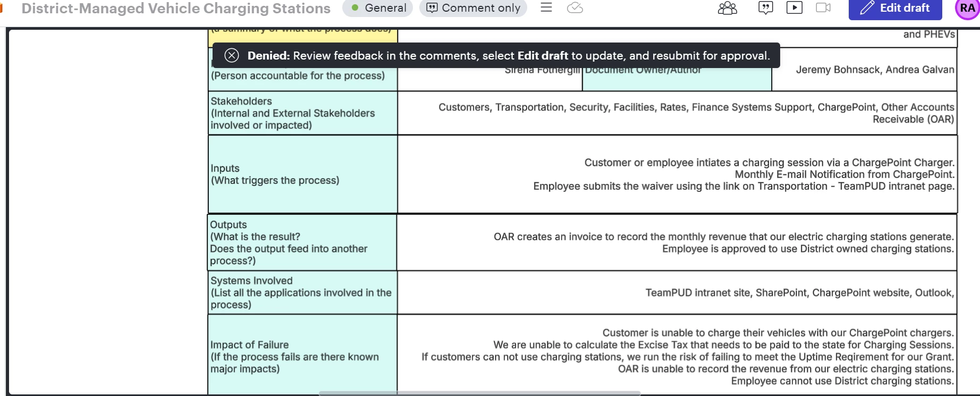Open the General sensitivity label dropdown
Screen dimensions: 980x396
click(x=378, y=8)
